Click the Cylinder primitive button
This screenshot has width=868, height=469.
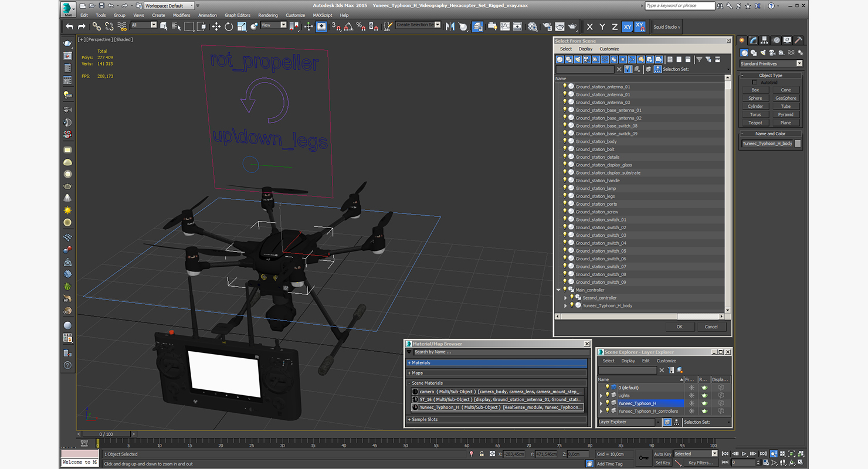pyautogui.click(x=755, y=107)
